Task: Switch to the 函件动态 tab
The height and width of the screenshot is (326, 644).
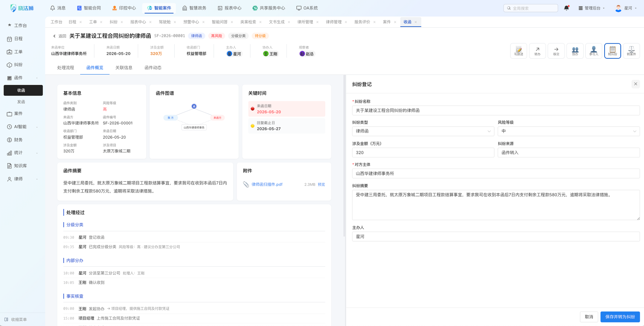Action: click(153, 68)
